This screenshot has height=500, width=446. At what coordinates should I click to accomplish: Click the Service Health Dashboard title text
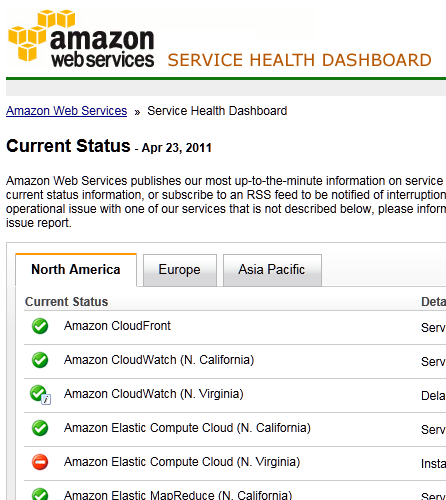coord(299,60)
